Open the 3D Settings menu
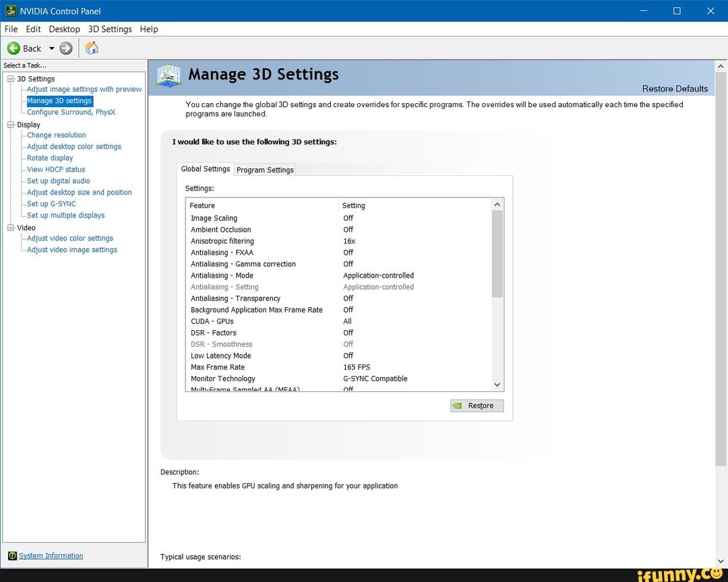728x582 pixels. pos(109,29)
